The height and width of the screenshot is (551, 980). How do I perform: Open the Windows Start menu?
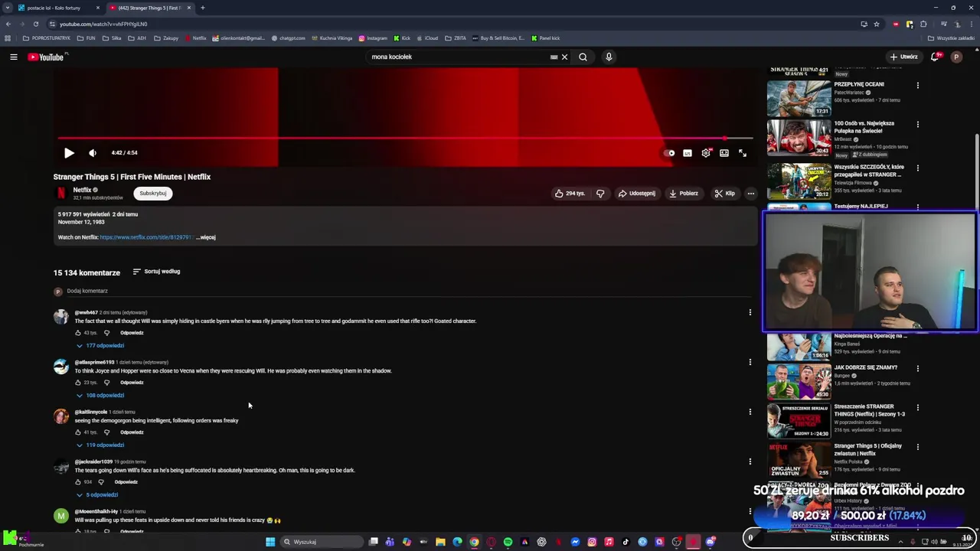(270, 542)
